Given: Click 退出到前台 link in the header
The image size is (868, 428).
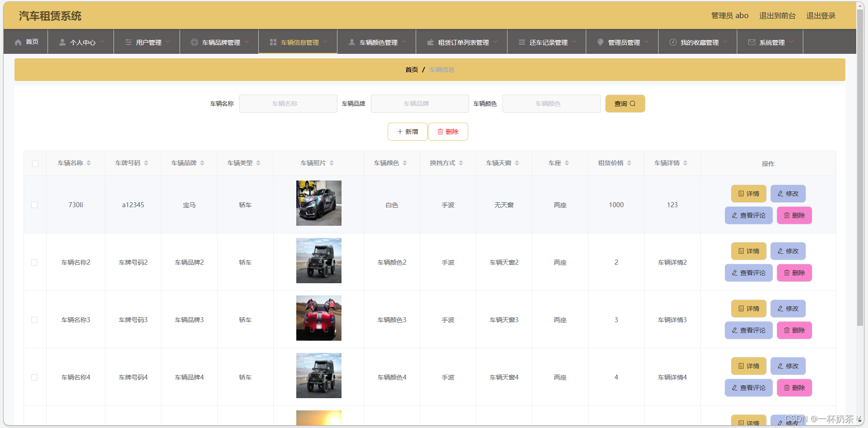Looking at the screenshot, I should [x=778, y=16].
